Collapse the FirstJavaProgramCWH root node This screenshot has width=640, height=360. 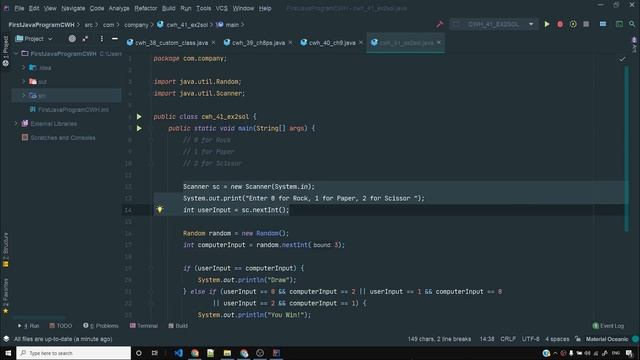tap(16, 53)
